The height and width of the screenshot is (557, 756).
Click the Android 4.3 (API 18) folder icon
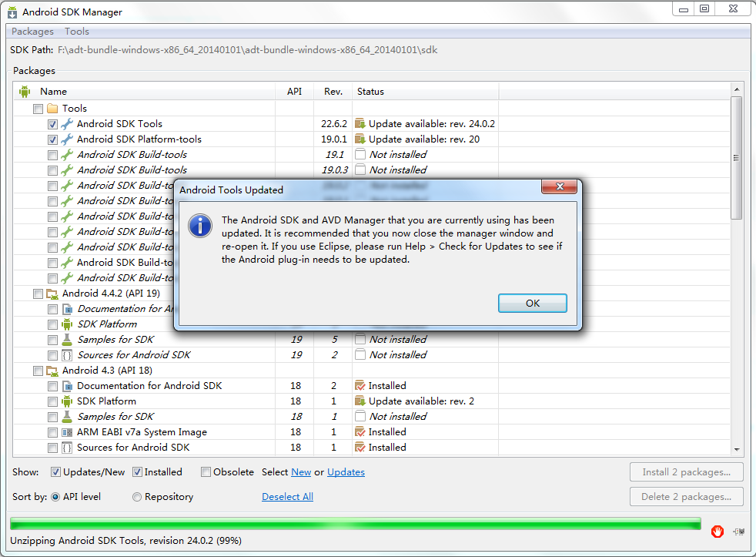52,371
